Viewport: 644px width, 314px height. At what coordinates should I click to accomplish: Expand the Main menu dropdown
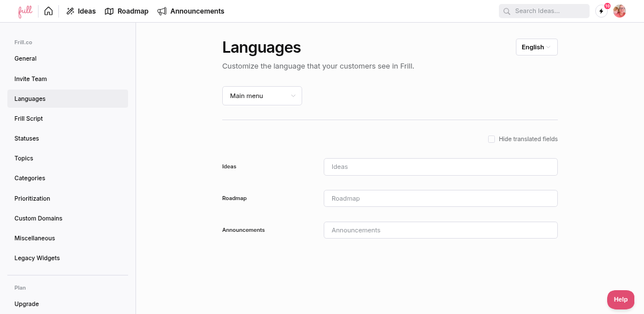262,96
